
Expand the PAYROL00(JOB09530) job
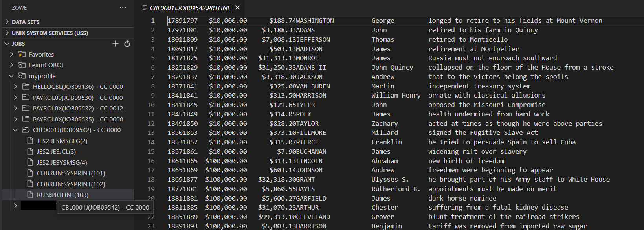click(x=15, y=98)
